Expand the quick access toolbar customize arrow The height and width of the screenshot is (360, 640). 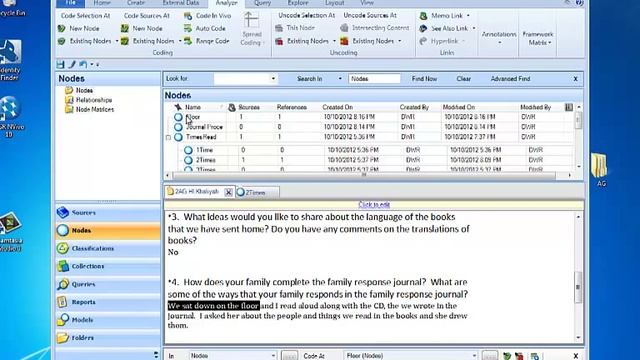tap(98, 64)
